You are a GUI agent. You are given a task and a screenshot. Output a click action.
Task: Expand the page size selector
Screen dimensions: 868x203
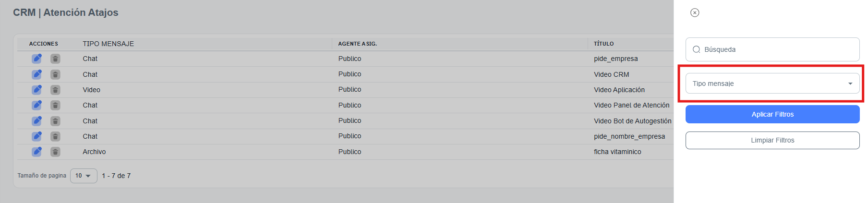84,176
